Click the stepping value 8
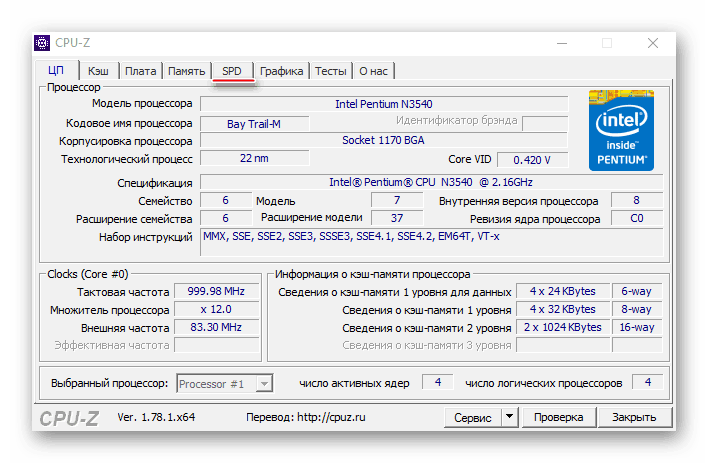The height and width of the screenshot is (463, 708). (x=637, y=200)
